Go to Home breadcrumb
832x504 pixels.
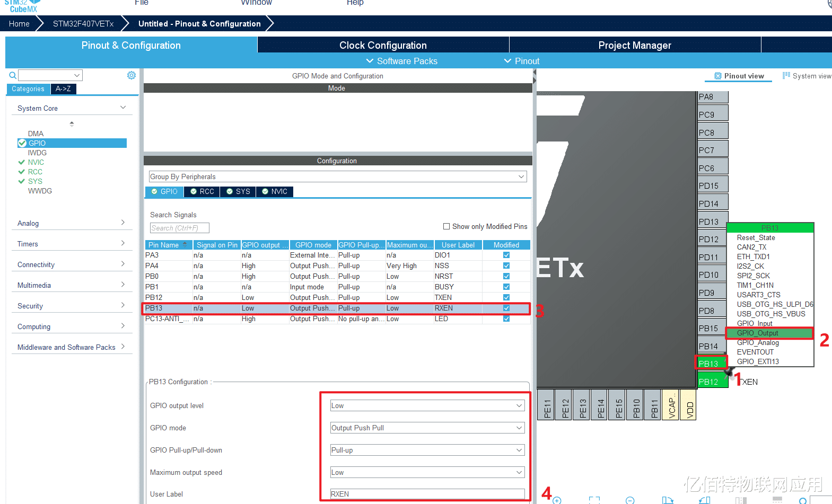(19, 23)
